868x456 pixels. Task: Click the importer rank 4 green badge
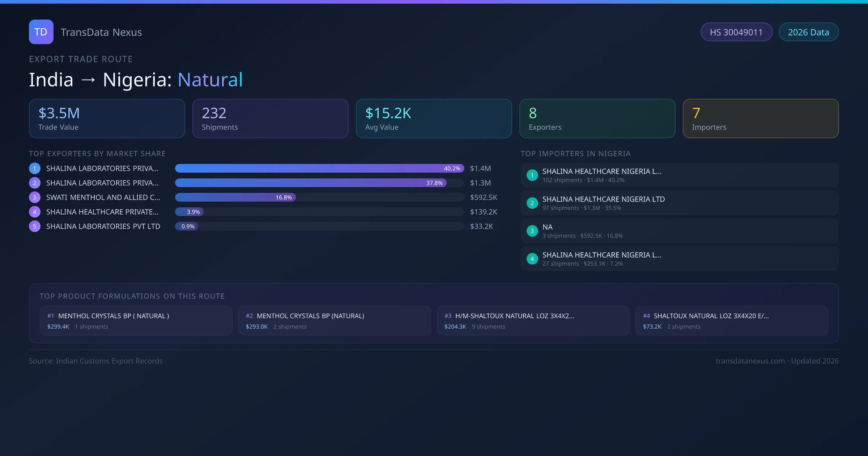pos(532,259)
